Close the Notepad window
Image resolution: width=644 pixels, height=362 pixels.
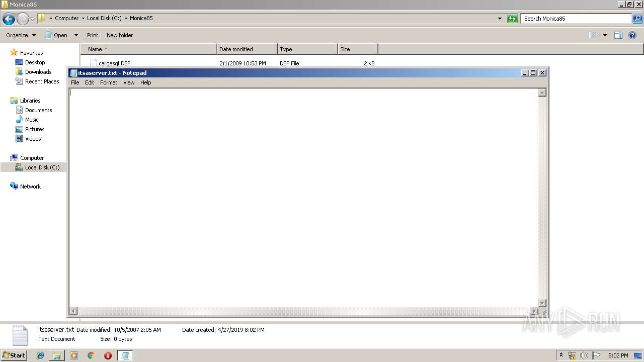click(542, 73)
